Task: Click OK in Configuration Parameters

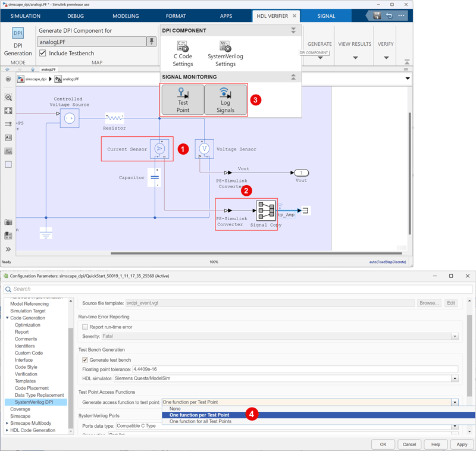Action: [383, 444]
